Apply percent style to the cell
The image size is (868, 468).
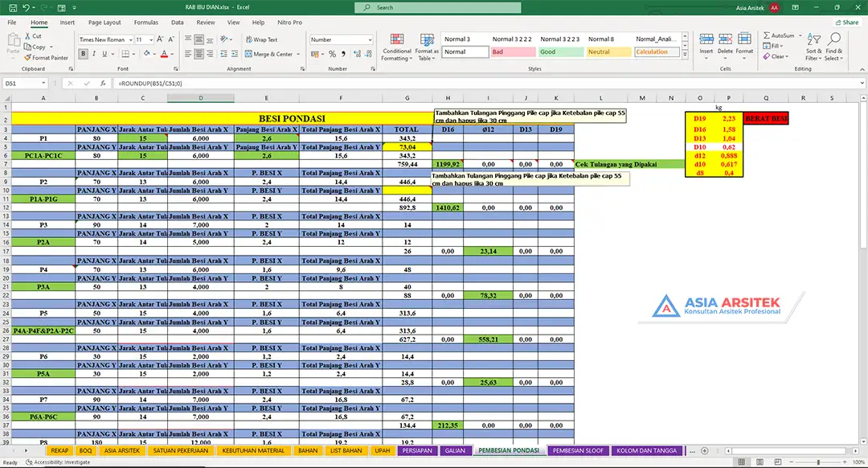pos(332,54)
